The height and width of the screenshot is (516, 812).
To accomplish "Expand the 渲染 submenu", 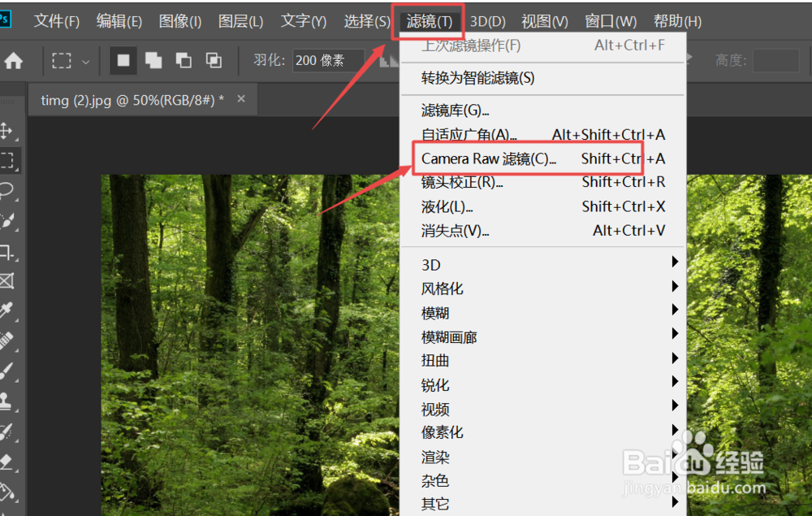I will pyautogui.click(x=542, y=457).
